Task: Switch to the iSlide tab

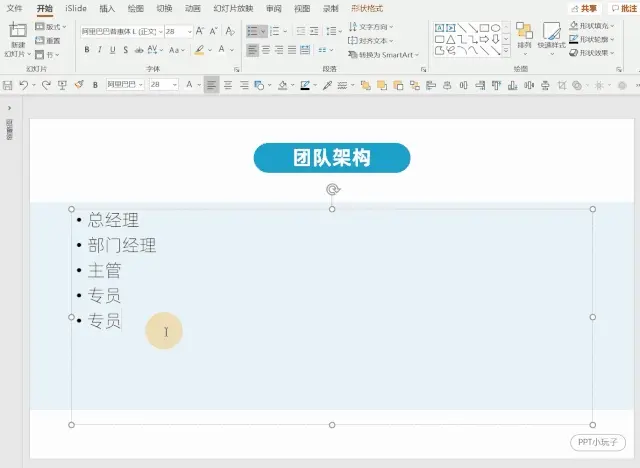Action: coord(76,8)
